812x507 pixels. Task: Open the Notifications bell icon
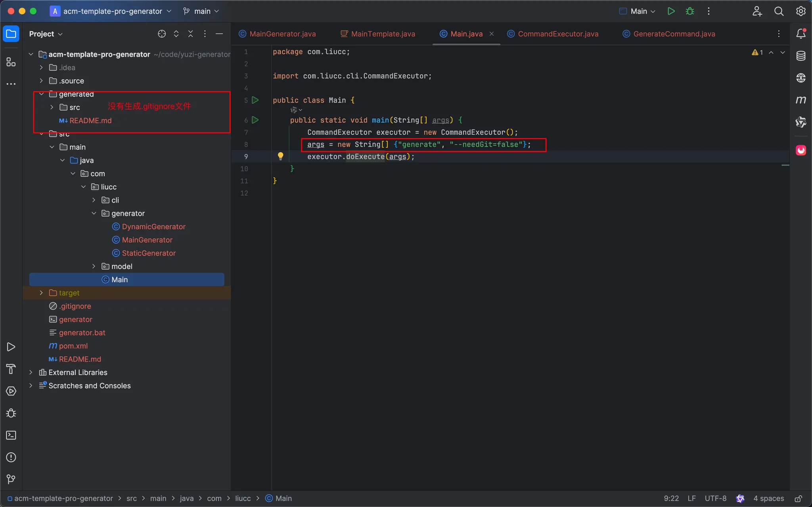[x=801, y=34]
